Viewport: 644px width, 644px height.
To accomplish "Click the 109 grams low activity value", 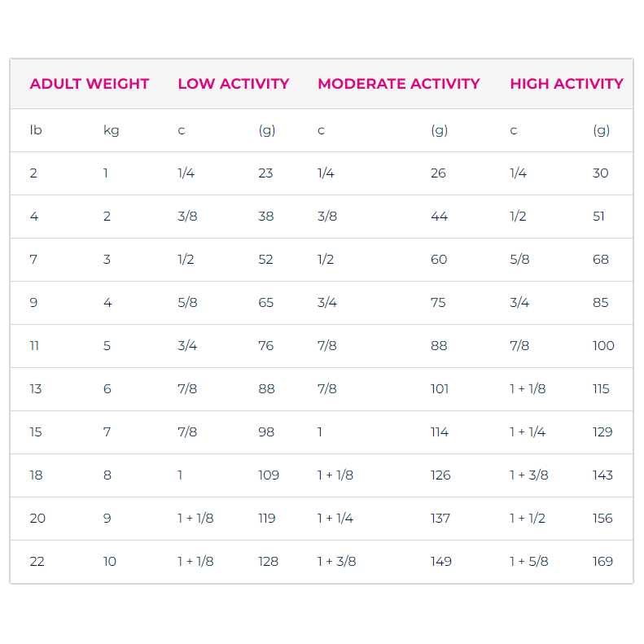I will click(268, 475).
